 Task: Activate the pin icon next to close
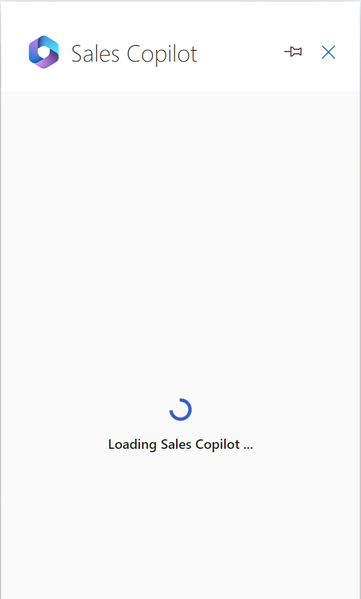coord(293,52)
